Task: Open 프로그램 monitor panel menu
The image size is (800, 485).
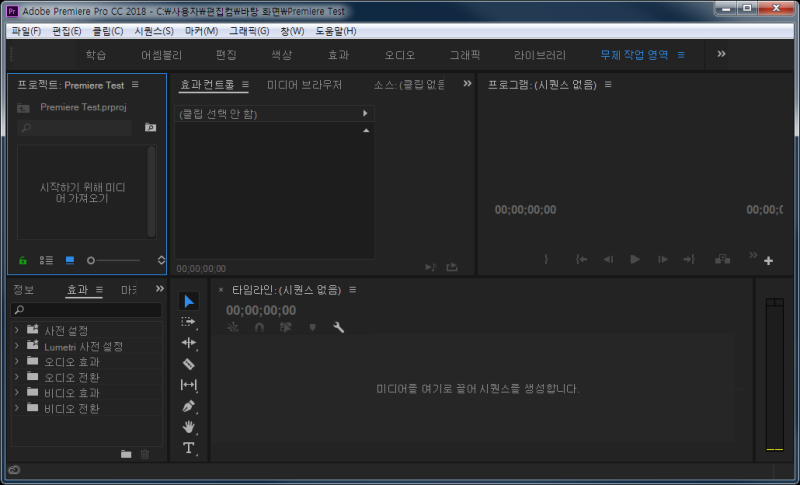Action: [608, 85]
